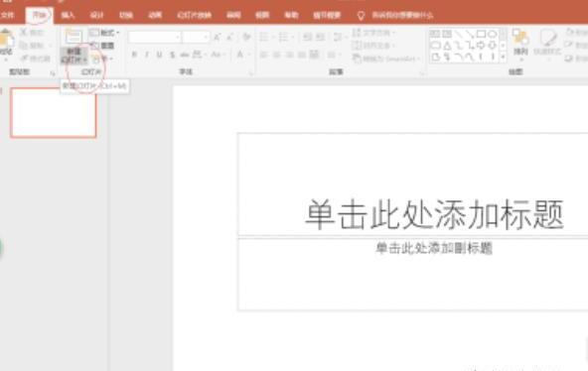
Task: Open the slide Layout (版式) dropdown
Action: point(104,33)
